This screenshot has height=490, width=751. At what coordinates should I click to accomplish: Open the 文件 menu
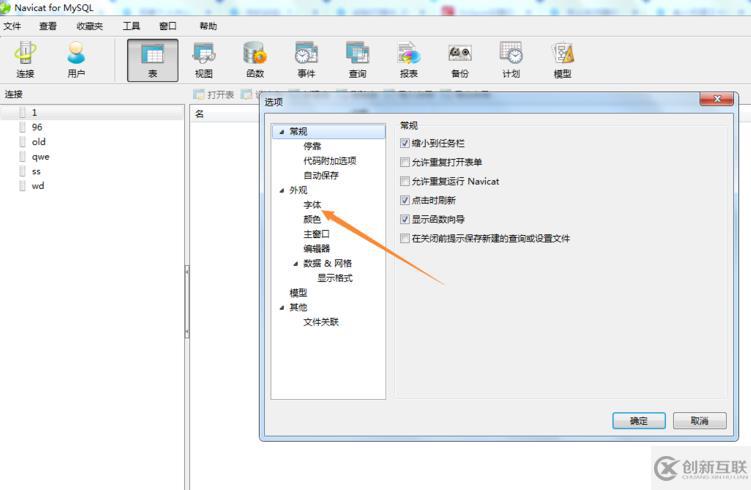click(x=12, y=26)
